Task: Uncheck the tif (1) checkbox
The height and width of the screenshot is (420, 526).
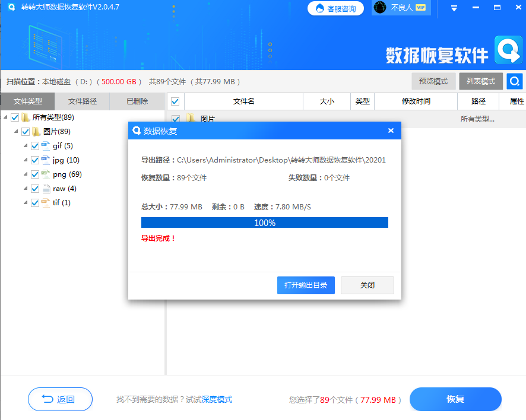Action: 34,202
